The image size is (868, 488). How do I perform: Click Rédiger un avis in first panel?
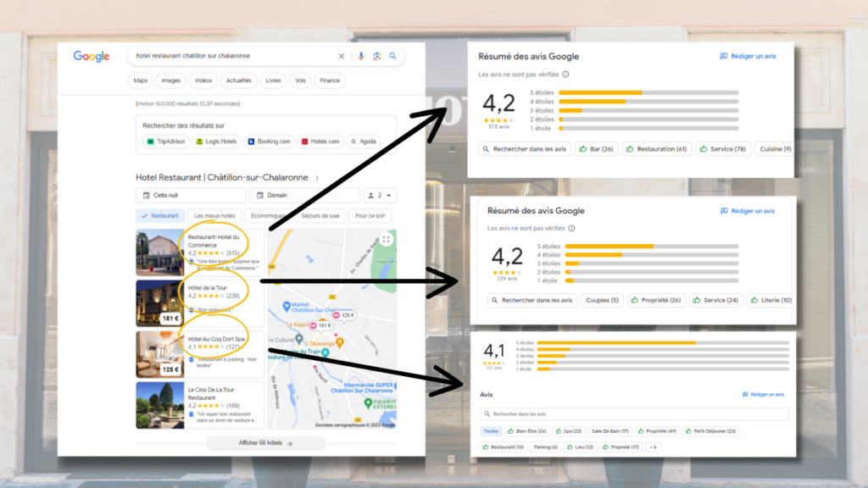tap(748, 57)
